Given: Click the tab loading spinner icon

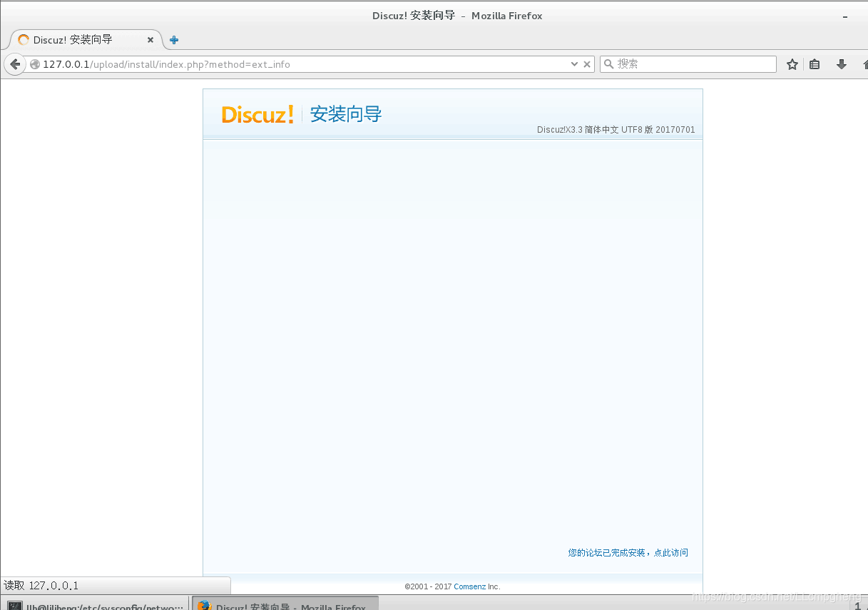Looking at the screenshot, I should 24,40.
